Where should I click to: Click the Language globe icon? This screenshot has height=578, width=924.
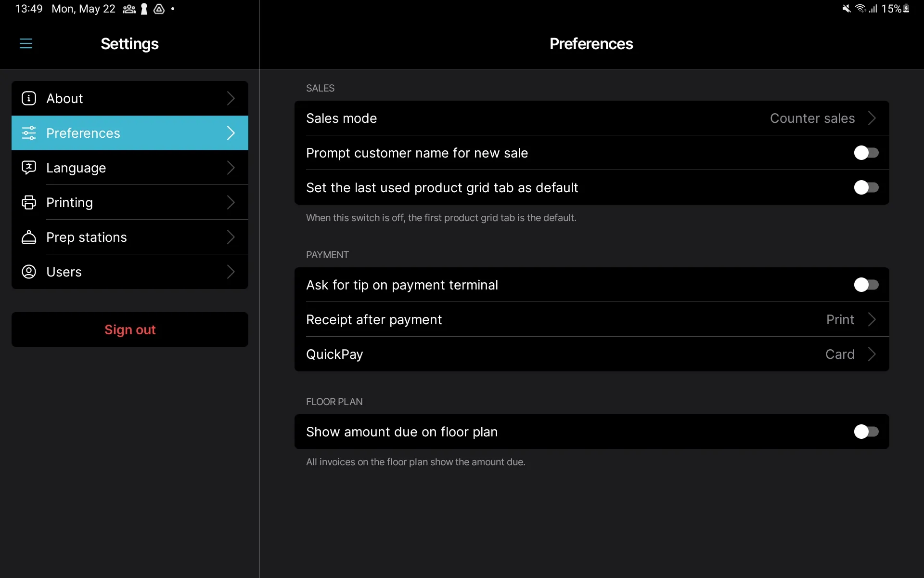(x=28, y=168)
